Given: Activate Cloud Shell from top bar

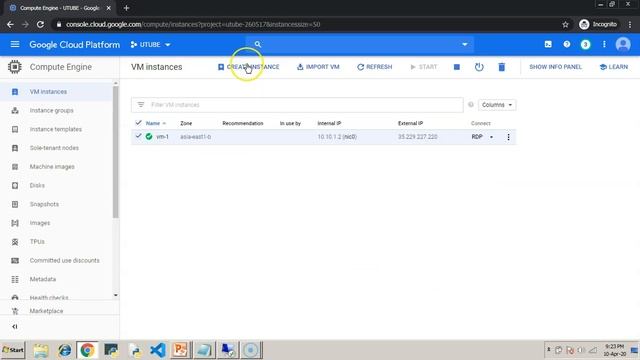Looking at the screenshot, I should (548, 44).
